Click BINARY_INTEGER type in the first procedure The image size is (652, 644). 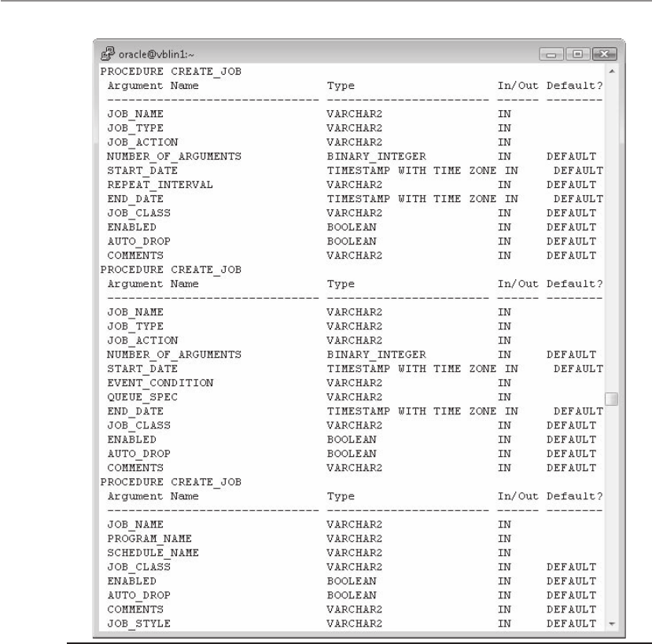376,156
